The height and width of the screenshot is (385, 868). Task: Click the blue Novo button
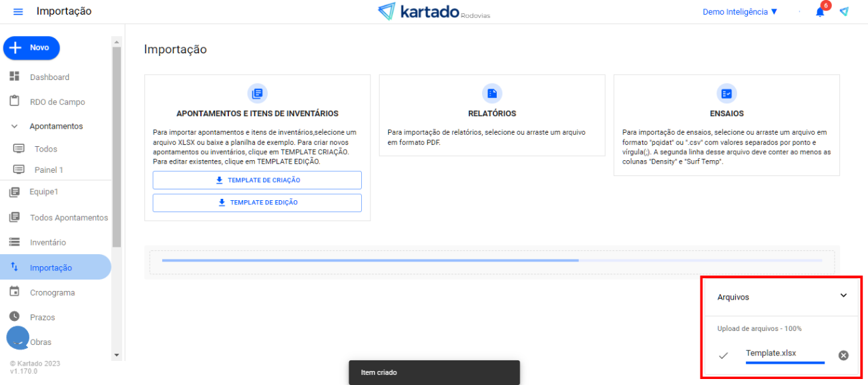tap(31, 48)
